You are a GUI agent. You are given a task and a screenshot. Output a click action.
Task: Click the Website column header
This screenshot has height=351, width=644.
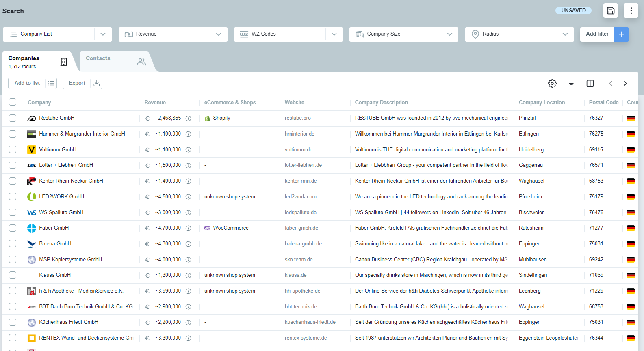tap(295, 103)
